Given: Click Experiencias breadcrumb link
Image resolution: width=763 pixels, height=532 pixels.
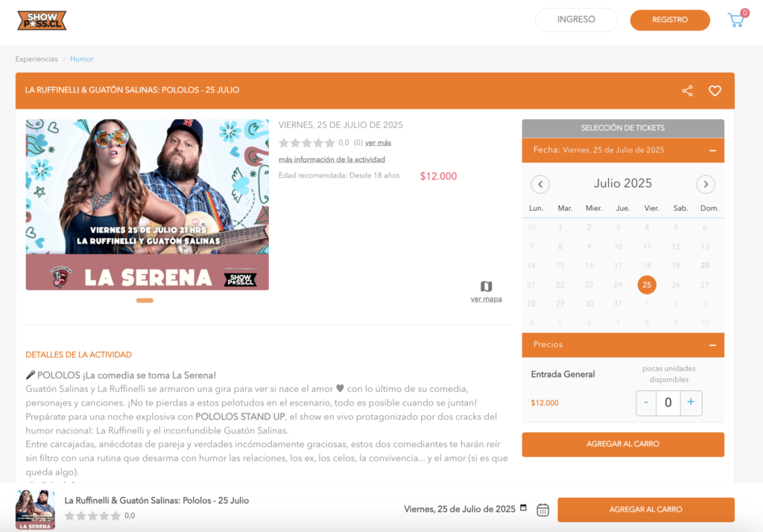Looking at the screenshot, I should [37, 59].
